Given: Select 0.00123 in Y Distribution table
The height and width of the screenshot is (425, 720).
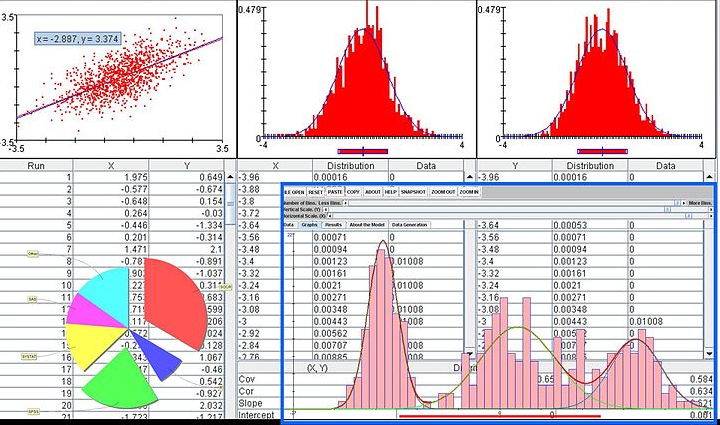Looking at the screenshot, I should click(x=590, y=261).
